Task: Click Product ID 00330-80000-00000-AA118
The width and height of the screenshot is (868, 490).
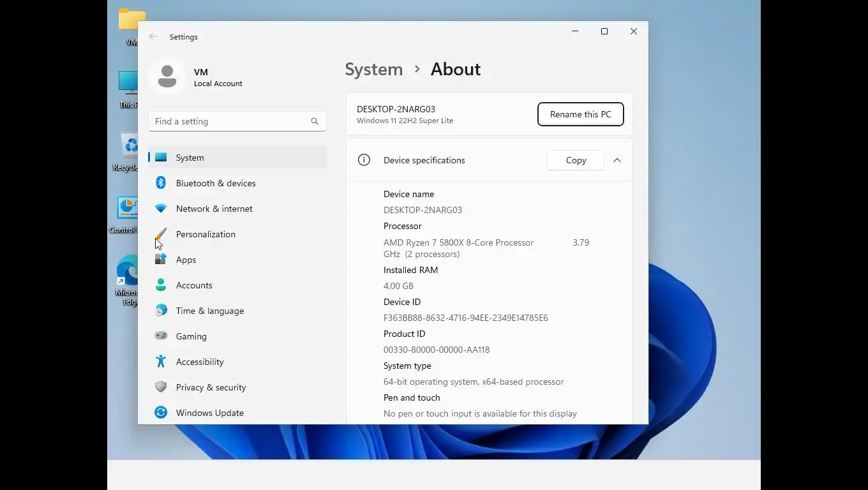Action: (437, 350)
